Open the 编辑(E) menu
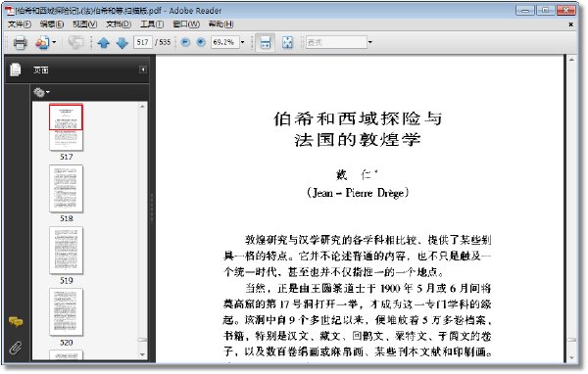The height and width of the screenshot is (374, 588). [52, 24]
